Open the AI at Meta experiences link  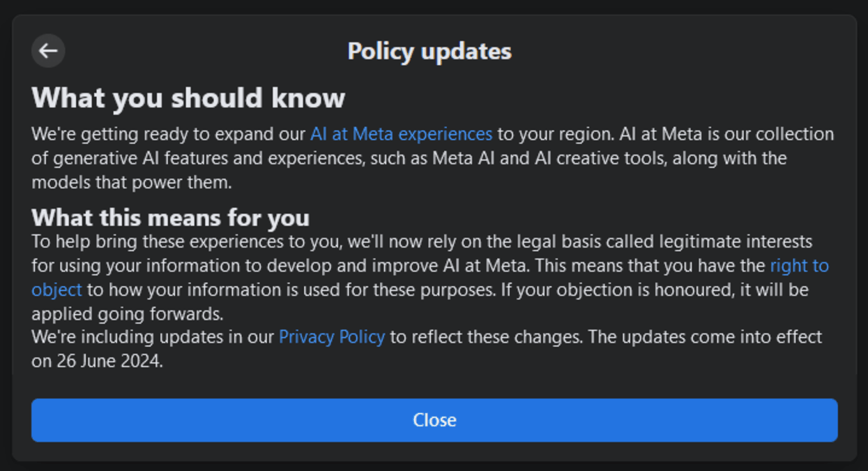click(x=401, y=134)
